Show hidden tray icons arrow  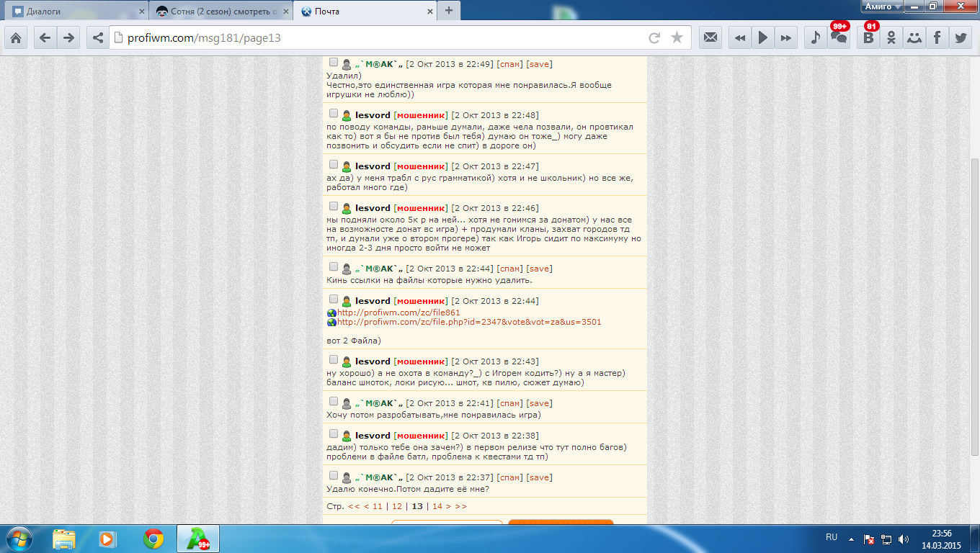851,539
